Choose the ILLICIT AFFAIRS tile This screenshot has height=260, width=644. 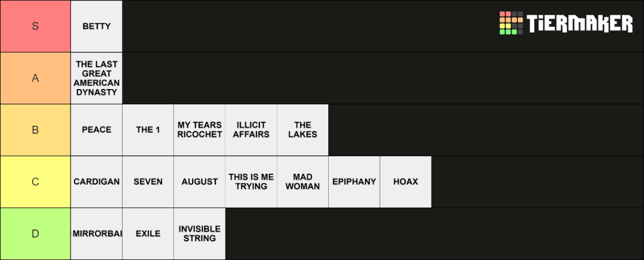[251, 130]
